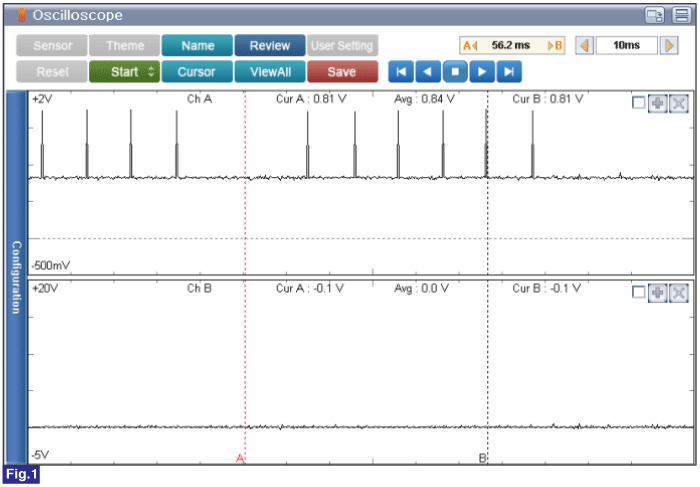
Task: Click the -5V scale label in Ch B
Action: click(40, 455)
